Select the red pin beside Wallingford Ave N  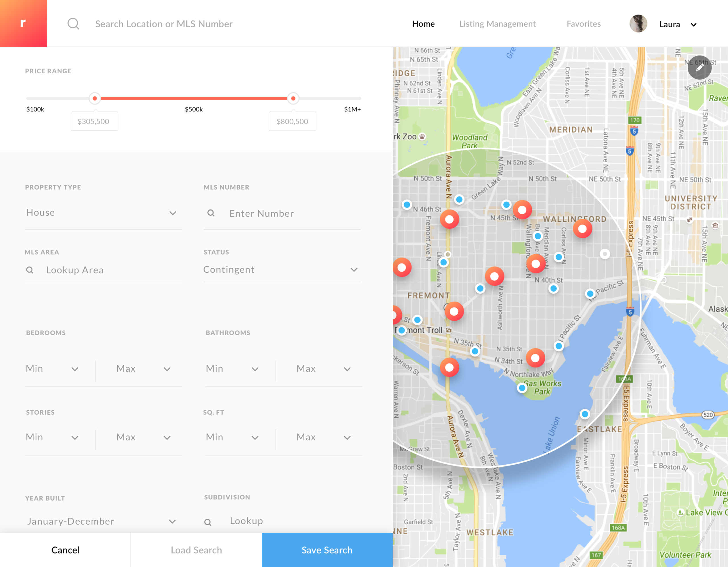[x=536, y=264]
